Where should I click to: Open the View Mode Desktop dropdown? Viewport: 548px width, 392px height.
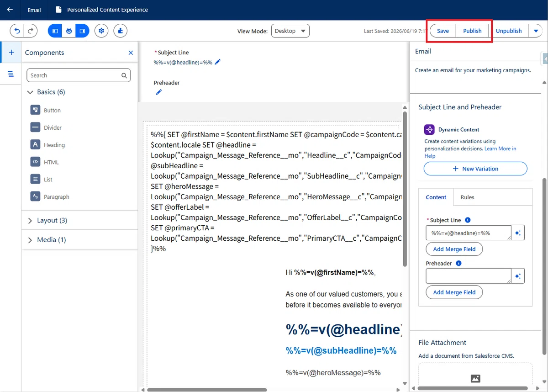pos(290,31)
